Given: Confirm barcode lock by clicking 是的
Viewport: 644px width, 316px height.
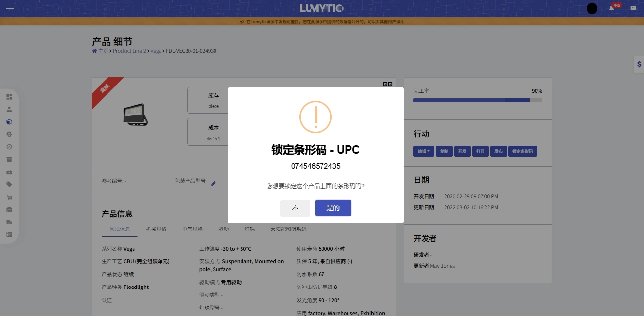Looking at the screenshot, I should [333, 208].
